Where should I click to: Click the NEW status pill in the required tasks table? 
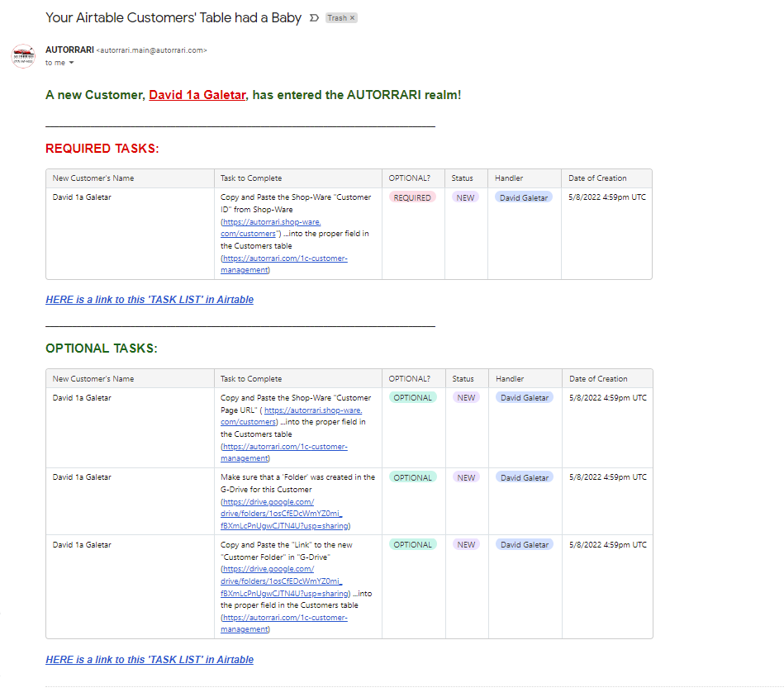coord(465,198)
